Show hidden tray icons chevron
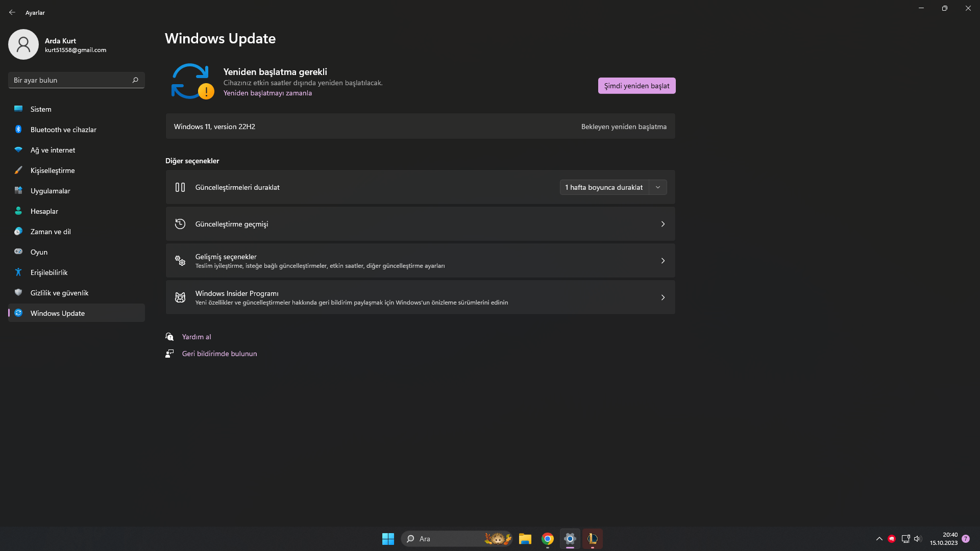The height and width of the screenshot is (551, 980). [879, 539]
